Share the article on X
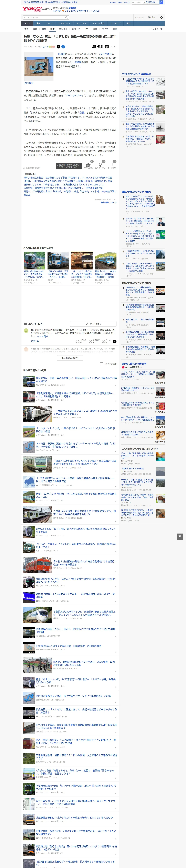The height and width of the screenshot is (868, 186). coord(58,47)
